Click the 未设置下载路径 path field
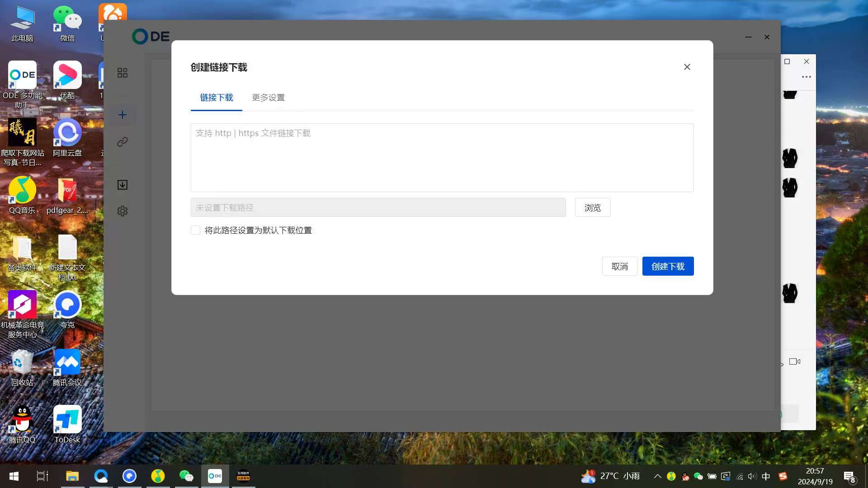The image size is (868, 488). pyautogui.click(x=378, y=208)
